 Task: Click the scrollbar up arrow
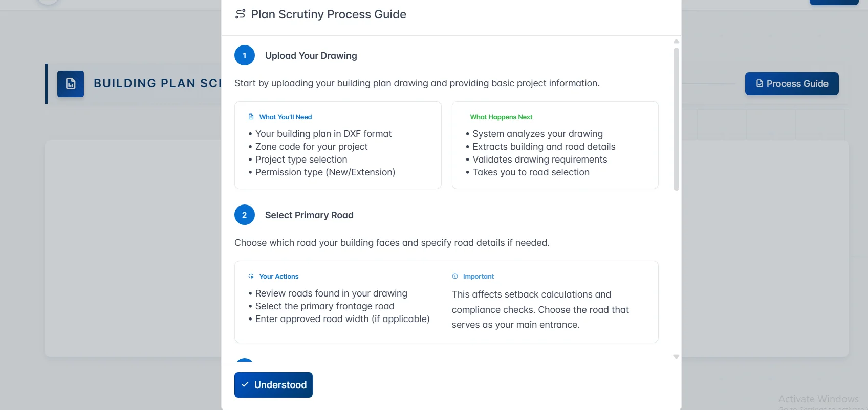pos(676,41)
